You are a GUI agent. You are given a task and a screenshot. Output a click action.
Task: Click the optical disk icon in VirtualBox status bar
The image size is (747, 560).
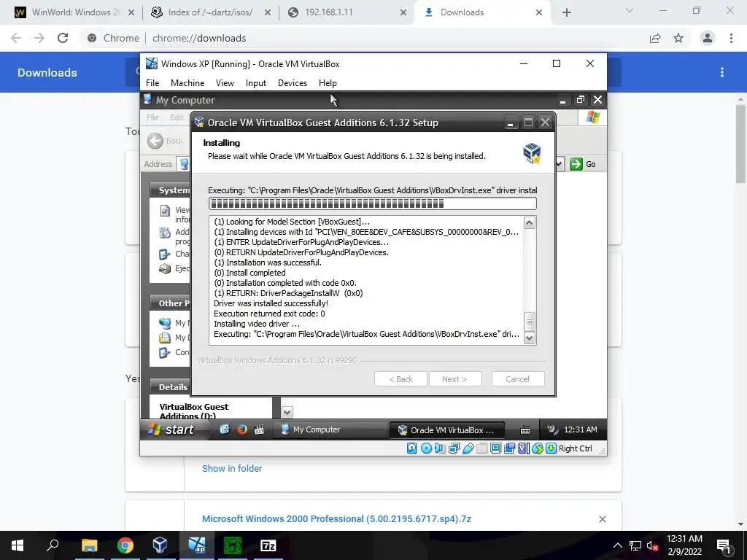[426, 448]
